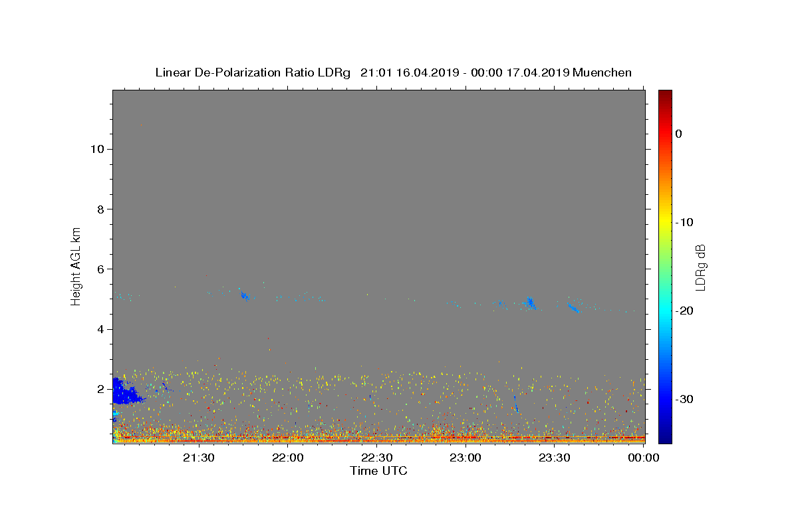Click the height tick label 2

(101, 389)
